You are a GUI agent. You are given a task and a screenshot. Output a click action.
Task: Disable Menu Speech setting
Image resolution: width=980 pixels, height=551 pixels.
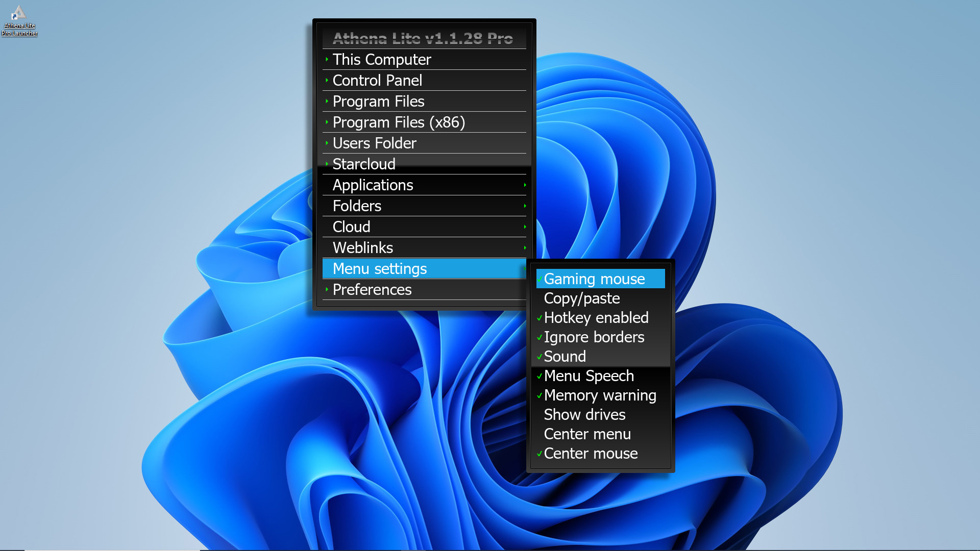click(589, 376)
